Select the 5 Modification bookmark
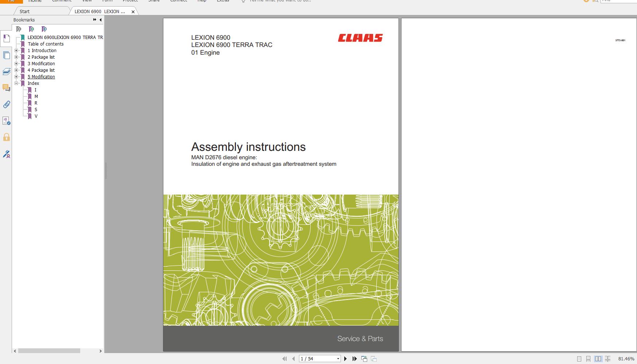 (x=41, y=77)
